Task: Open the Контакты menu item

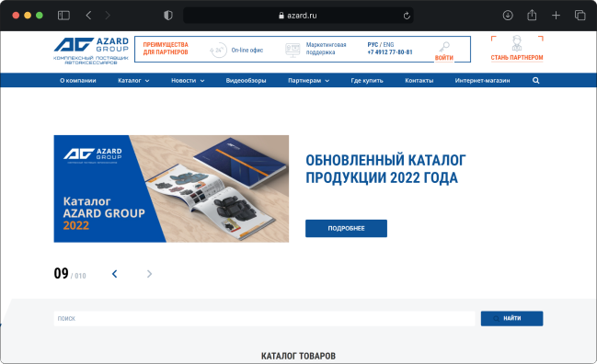Action: tap(419, 81)
